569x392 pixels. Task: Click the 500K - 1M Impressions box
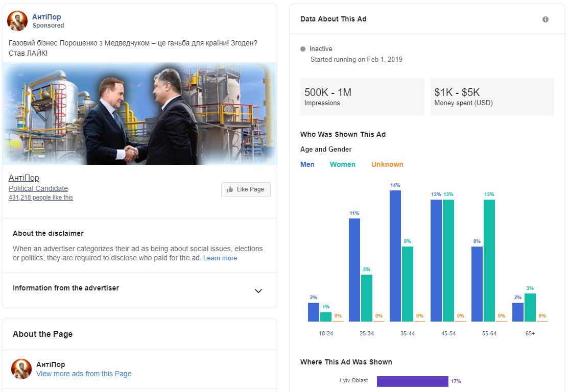[362, 97]
